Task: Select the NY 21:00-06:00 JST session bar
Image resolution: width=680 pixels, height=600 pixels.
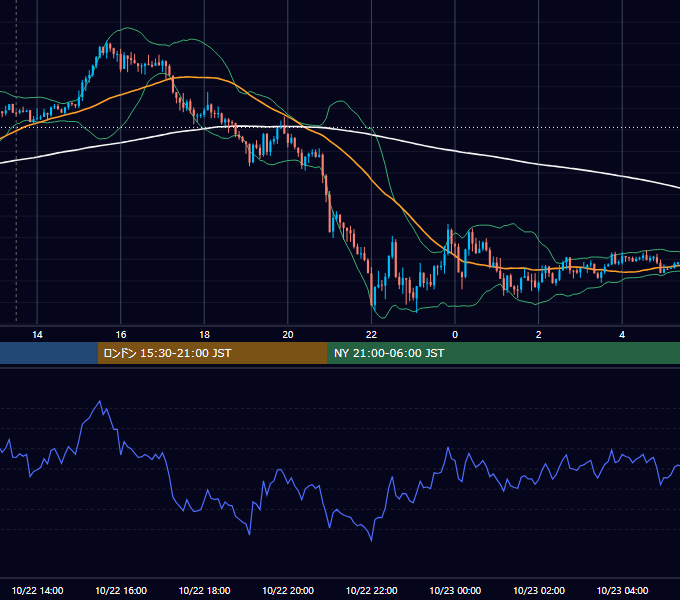Action: [503, 353]
